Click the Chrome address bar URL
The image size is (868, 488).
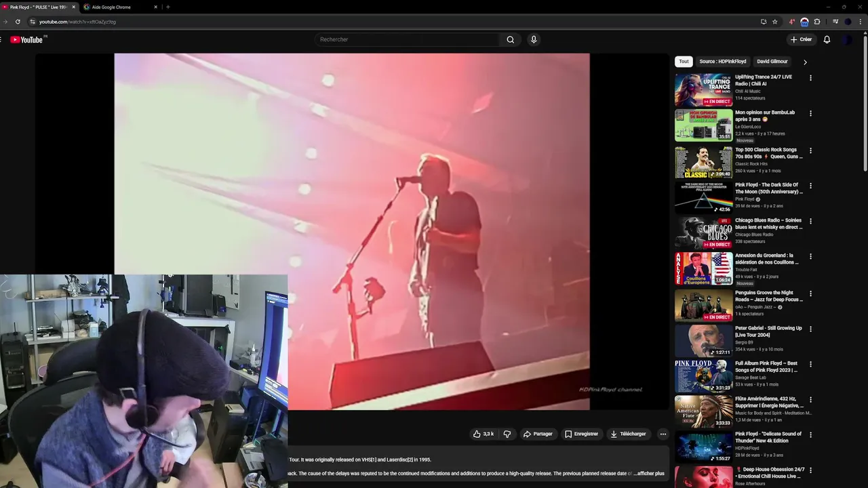77,22
